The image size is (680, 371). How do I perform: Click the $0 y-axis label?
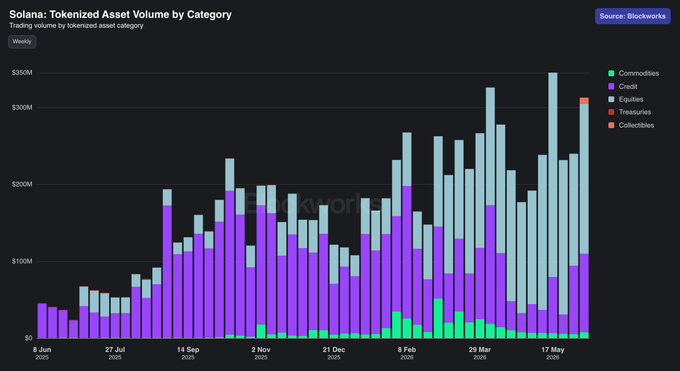[28, 338]
